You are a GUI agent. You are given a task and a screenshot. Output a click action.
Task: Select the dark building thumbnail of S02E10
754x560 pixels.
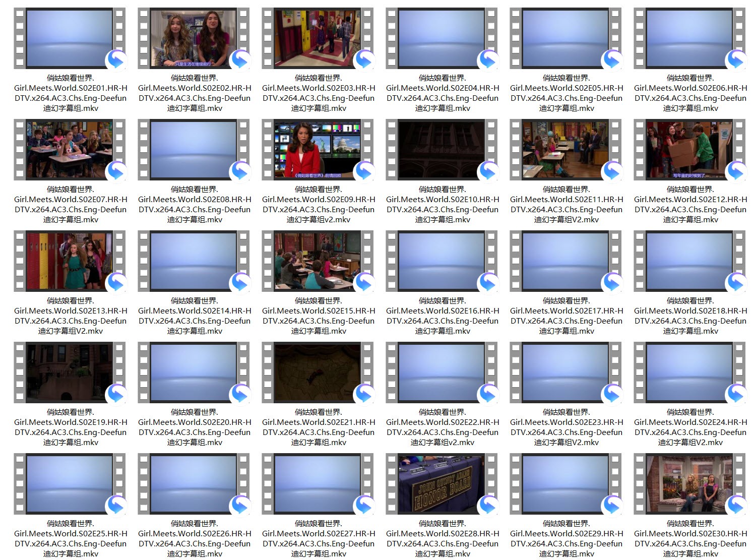(x=442, y=150)
